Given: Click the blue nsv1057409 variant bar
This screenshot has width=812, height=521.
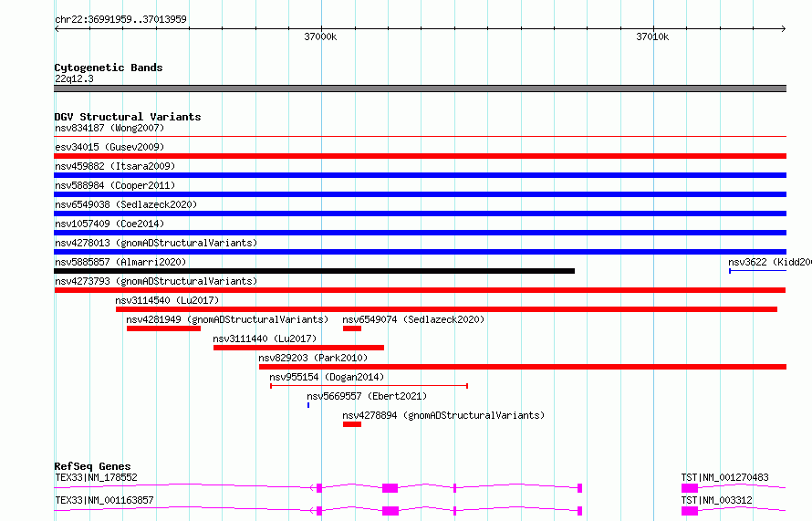Looking at the screenshot, I should pyautogui.click(x=420, y=233).
